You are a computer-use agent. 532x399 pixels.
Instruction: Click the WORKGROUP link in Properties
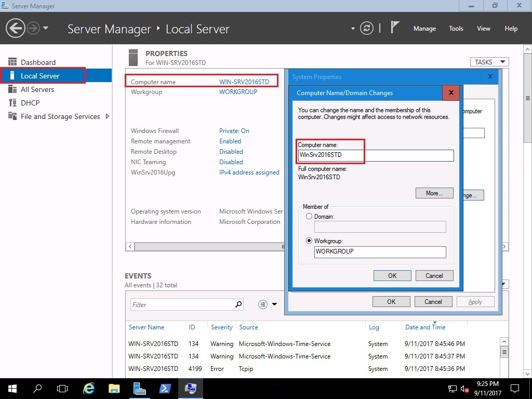click(238, 92)
